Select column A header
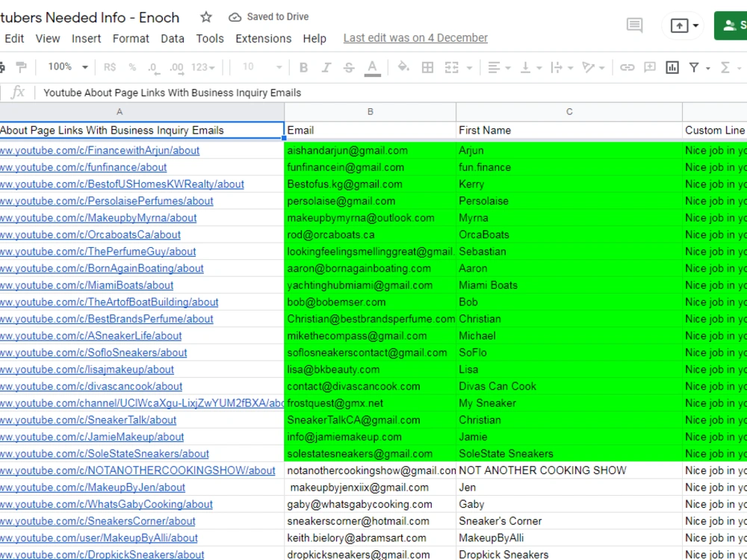The image size is (747, 560). pos(142,112)
